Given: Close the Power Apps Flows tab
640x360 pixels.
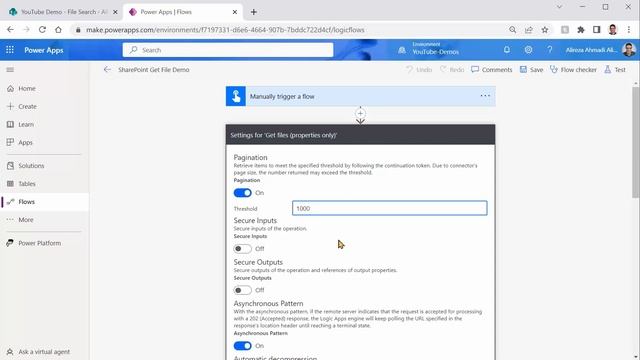Looking at the screenshot, I should click(x=235, y=12).
